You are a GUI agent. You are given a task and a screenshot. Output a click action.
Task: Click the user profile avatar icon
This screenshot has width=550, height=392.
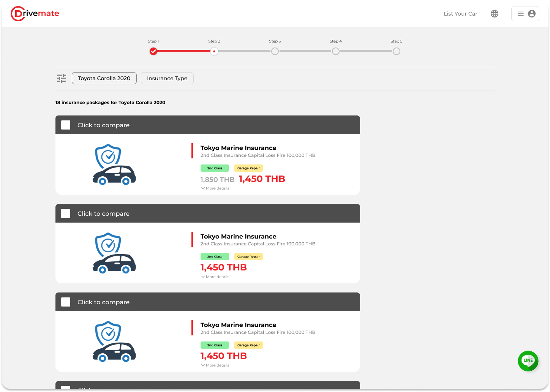coord(532,14)
